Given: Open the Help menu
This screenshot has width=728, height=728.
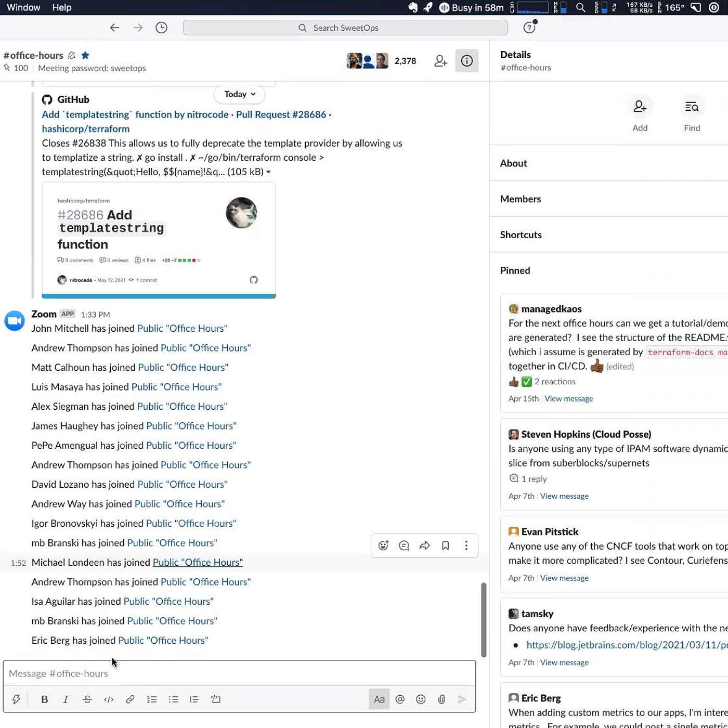Looking at the screenshot, I should 62,7.
